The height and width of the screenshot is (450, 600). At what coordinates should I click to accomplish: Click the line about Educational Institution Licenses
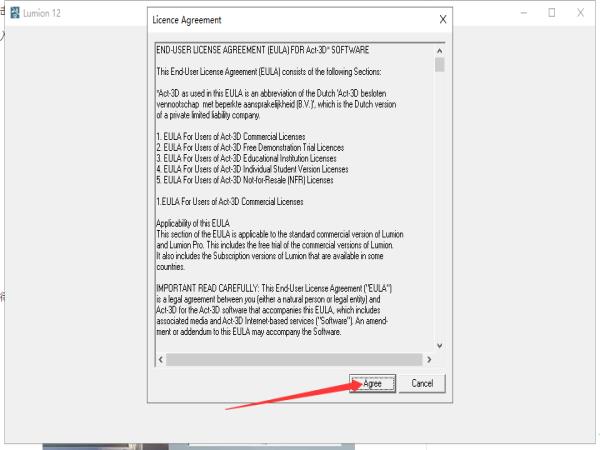click(246, 158)
